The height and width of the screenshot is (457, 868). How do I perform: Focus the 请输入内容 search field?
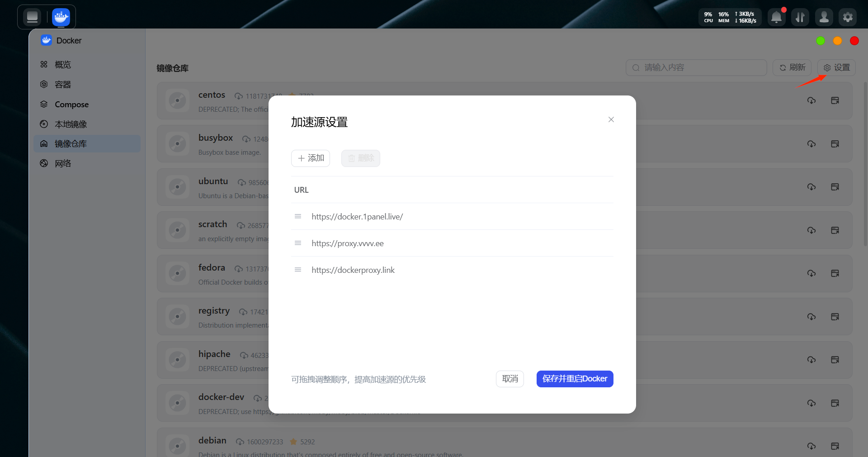tap(696, 67)
